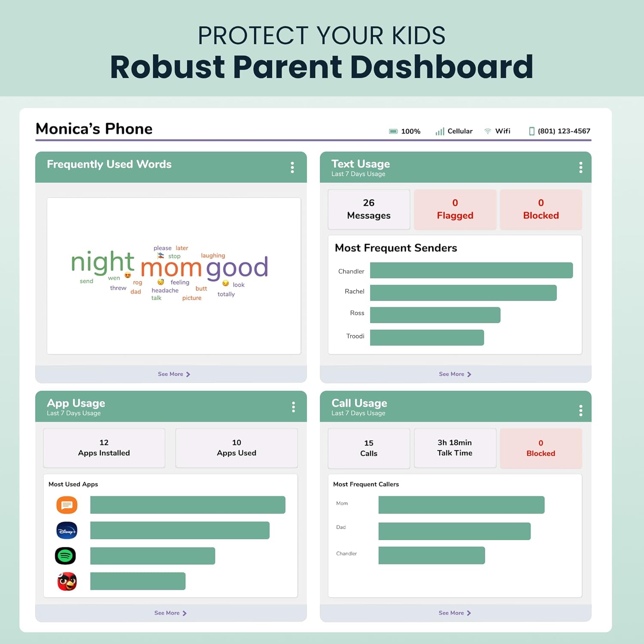Open the 12 Apps Installed tile
This screenshot has height=644, width=644.
pyautogui.click(x=104, y=448)
